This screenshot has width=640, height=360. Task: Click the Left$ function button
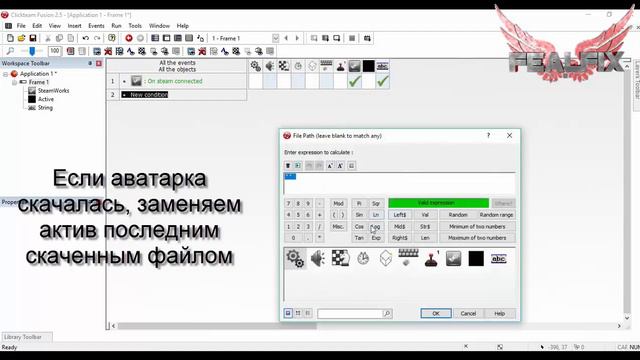[x=400, y=215]
